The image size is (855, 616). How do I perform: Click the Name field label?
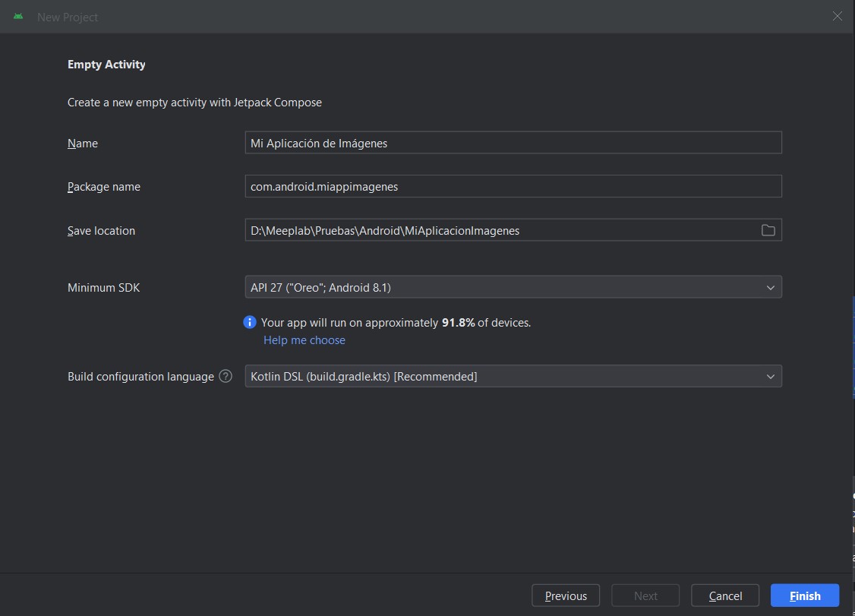point(83,144)
